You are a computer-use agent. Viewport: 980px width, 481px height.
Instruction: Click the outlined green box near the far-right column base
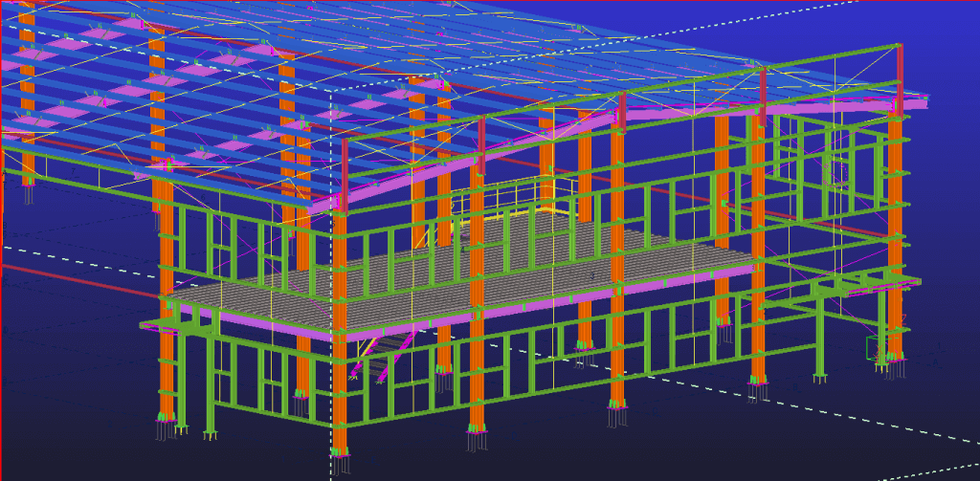[875, 346]
